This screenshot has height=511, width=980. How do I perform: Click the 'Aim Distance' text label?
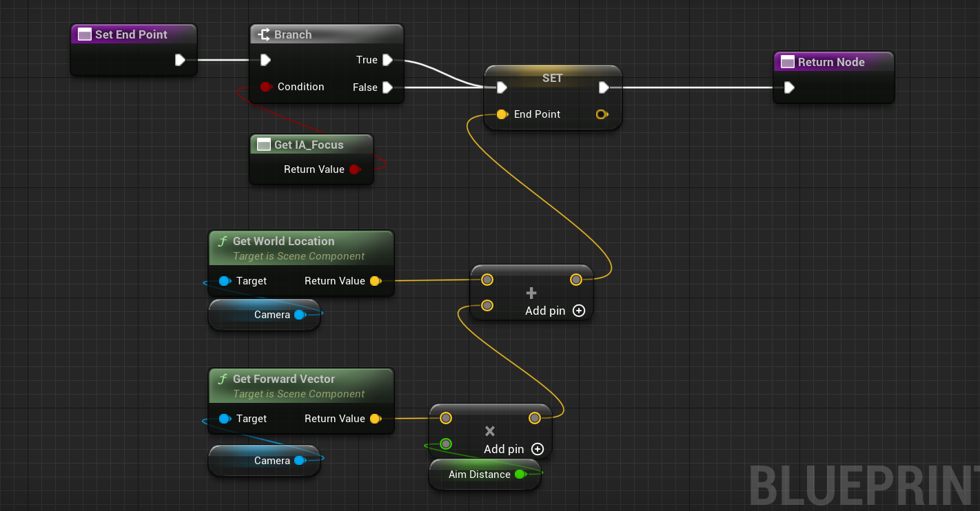pos(480,474)
